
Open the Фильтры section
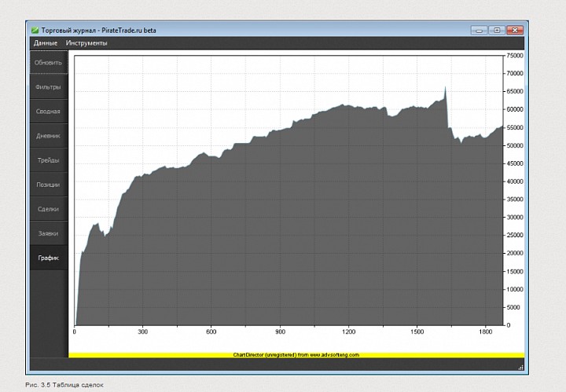pyautogui.click(x=49, y=87)
